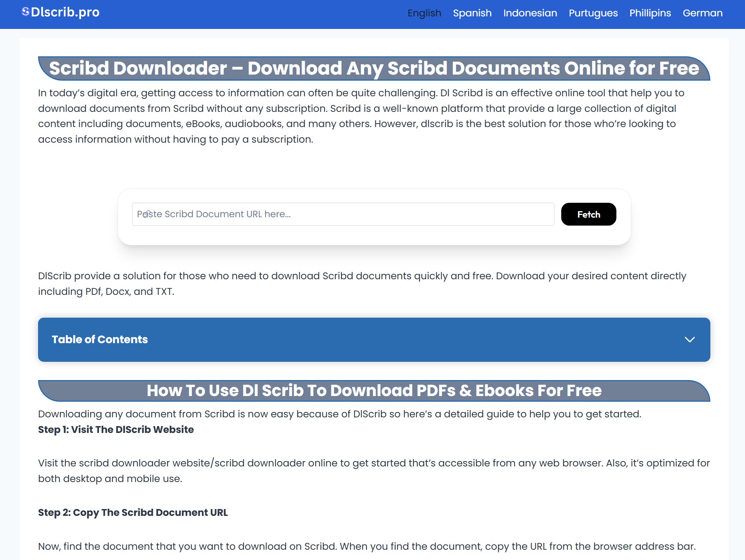Open the Dlscrib.pro homepage via the header title
This screenshot has width=745, height=560.
tap(65, 12)
